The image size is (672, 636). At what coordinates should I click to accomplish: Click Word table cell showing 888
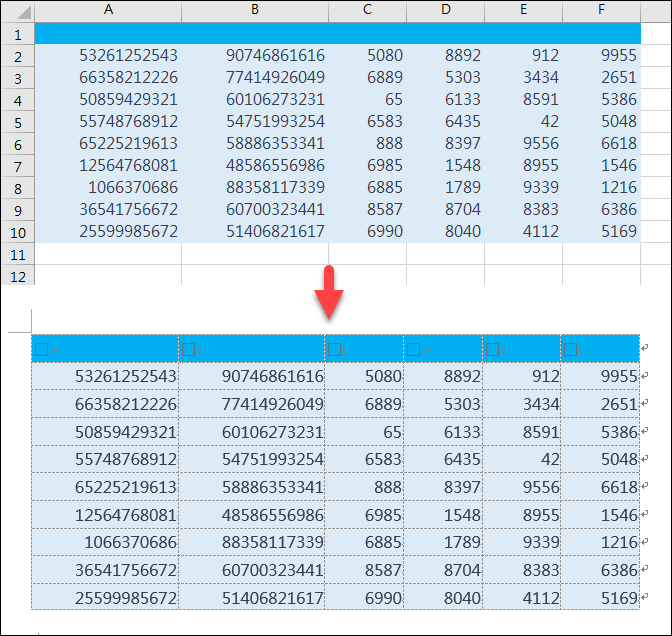pyautogui.click(x=364, y=487)
